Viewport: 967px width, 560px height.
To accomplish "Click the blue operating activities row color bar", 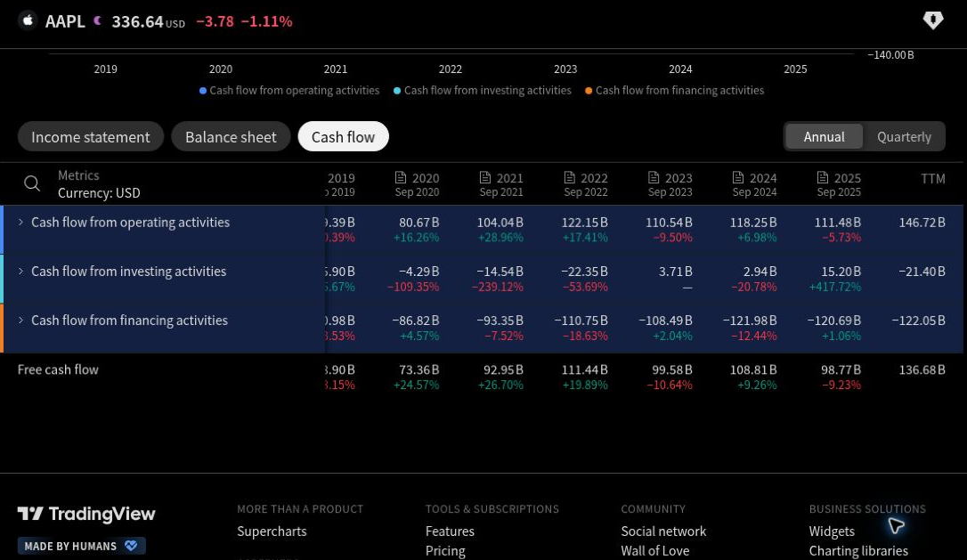I will (2, 230).
